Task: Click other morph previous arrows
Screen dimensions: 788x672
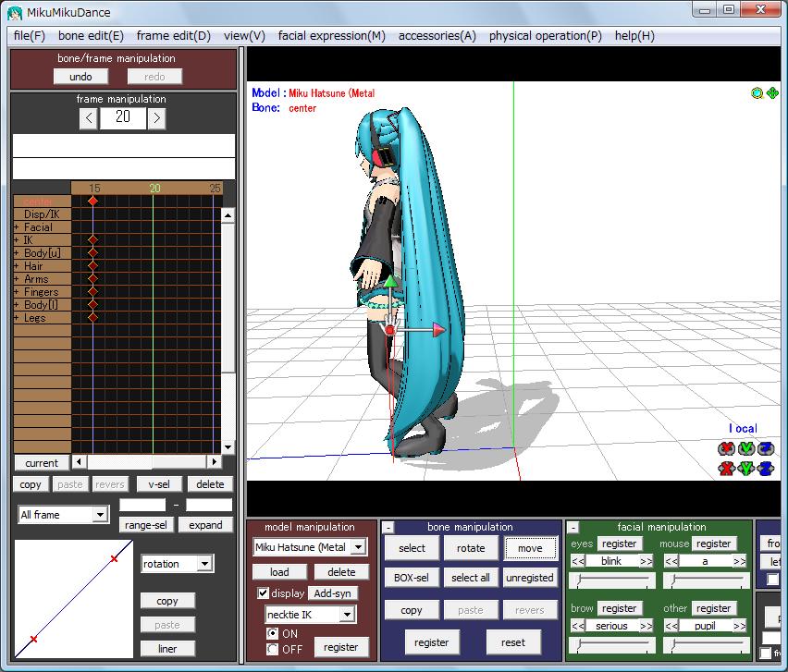Action: point(671,626)
